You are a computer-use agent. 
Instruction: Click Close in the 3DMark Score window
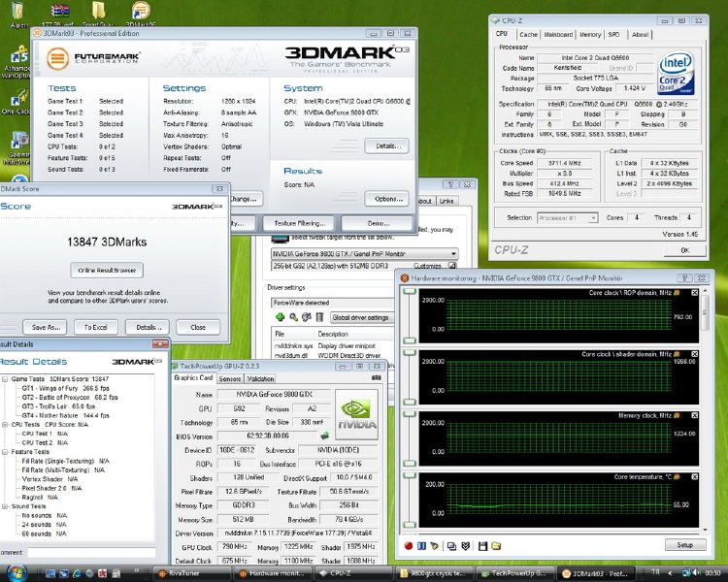198,327
